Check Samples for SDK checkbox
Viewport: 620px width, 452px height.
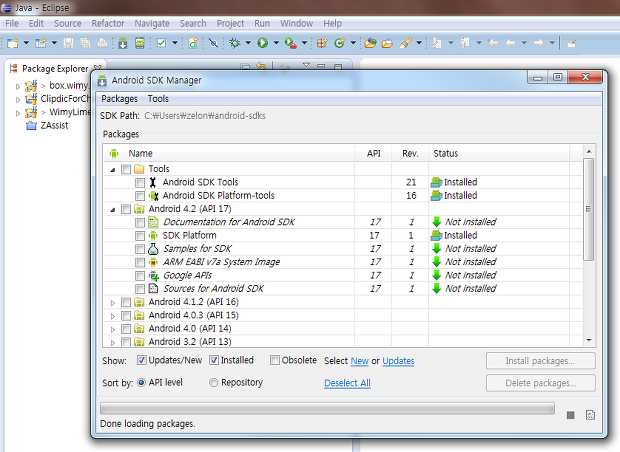click(140, 249)
